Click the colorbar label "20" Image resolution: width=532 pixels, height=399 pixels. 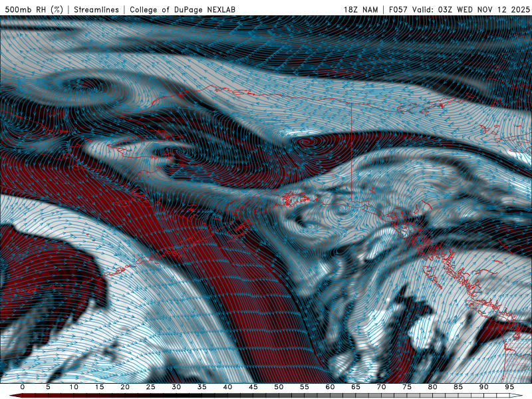pyautogui.click(x=125, y=387)
